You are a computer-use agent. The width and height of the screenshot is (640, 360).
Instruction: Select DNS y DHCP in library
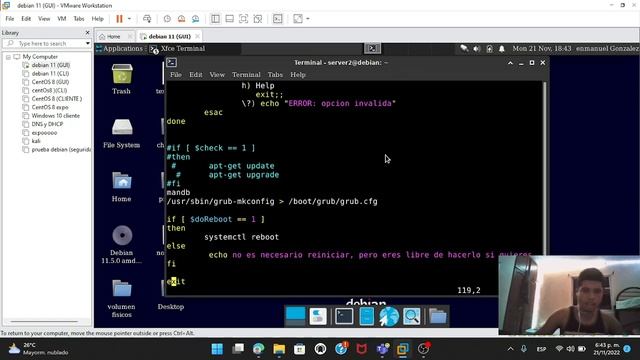point(47,124)
